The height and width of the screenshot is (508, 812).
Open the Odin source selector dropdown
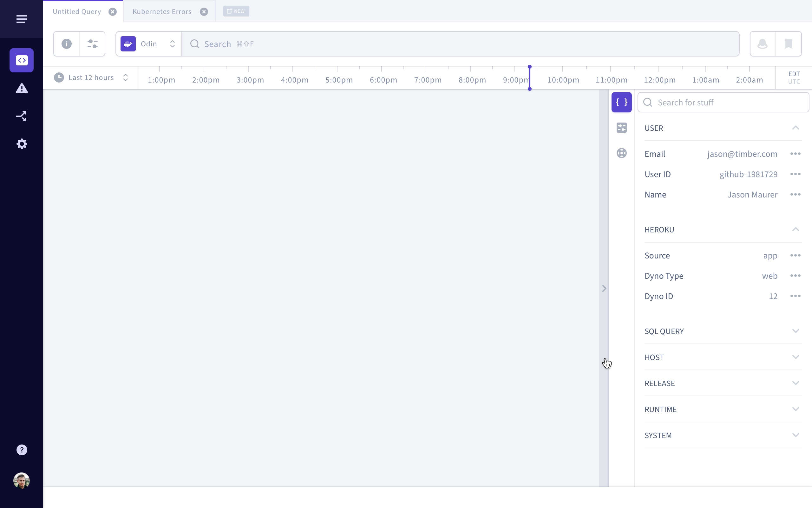149,44
